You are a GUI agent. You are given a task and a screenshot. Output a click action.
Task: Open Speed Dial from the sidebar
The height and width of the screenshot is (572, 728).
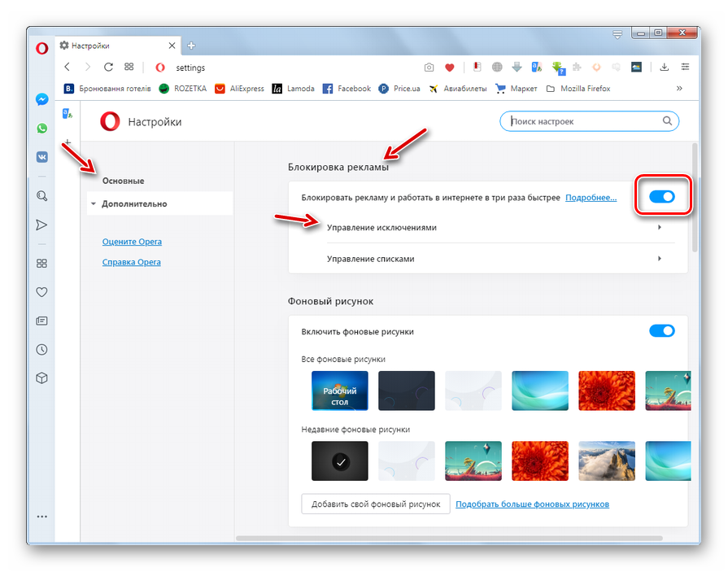coord(41,264)
